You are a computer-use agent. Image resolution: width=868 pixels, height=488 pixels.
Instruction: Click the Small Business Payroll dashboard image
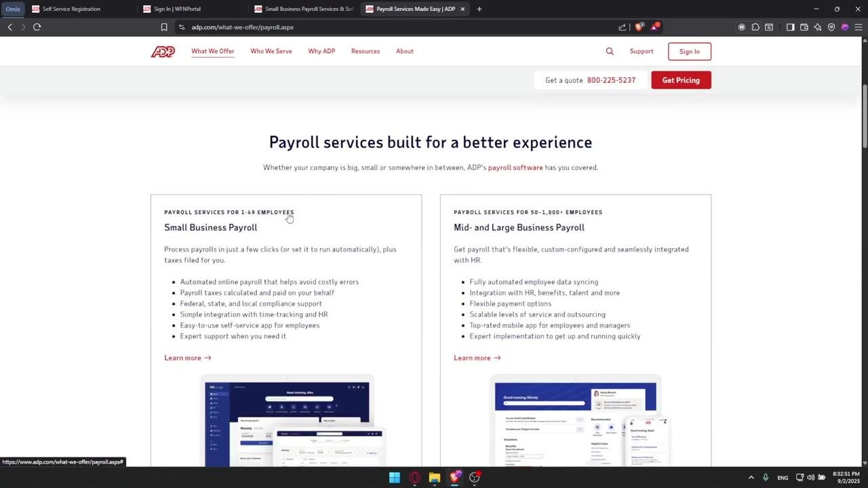pos(294,420)
